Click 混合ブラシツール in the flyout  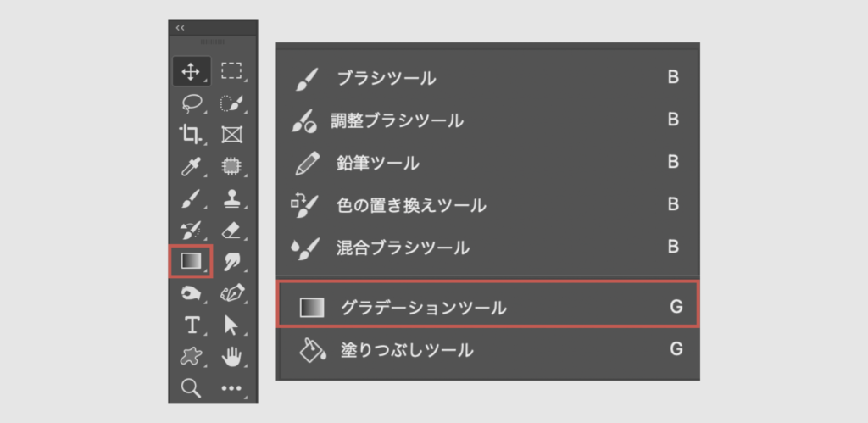pyautogui.click(x=403, y=248)
